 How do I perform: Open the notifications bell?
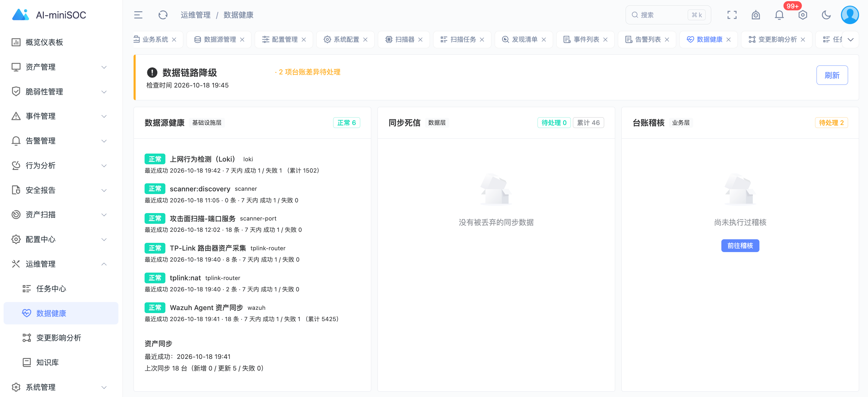point(779,15)
